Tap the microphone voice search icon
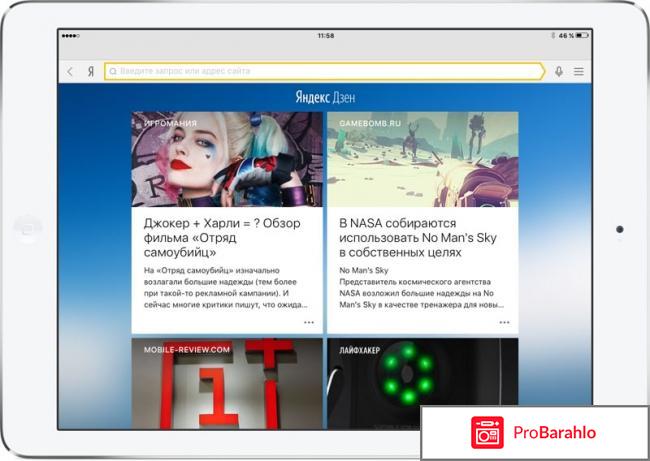The height and width of the screenshot is (461, 650). (558, 72)
